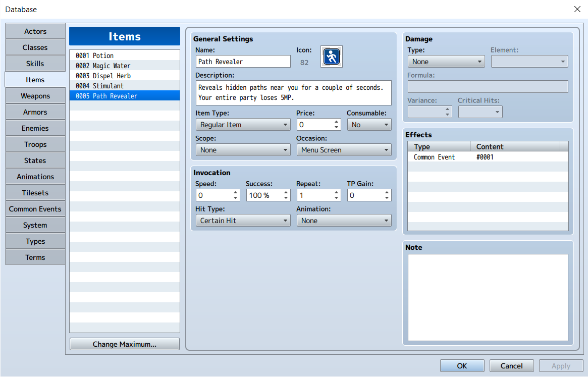Show the States tab
588x377 pixels.
(x=35, y=160)
